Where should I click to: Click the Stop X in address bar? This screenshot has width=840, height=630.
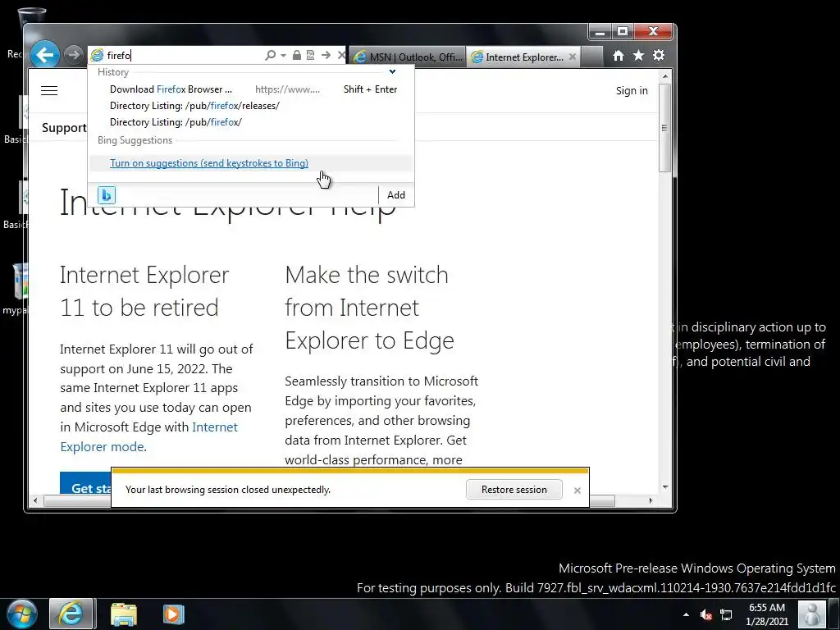point(341,55)
